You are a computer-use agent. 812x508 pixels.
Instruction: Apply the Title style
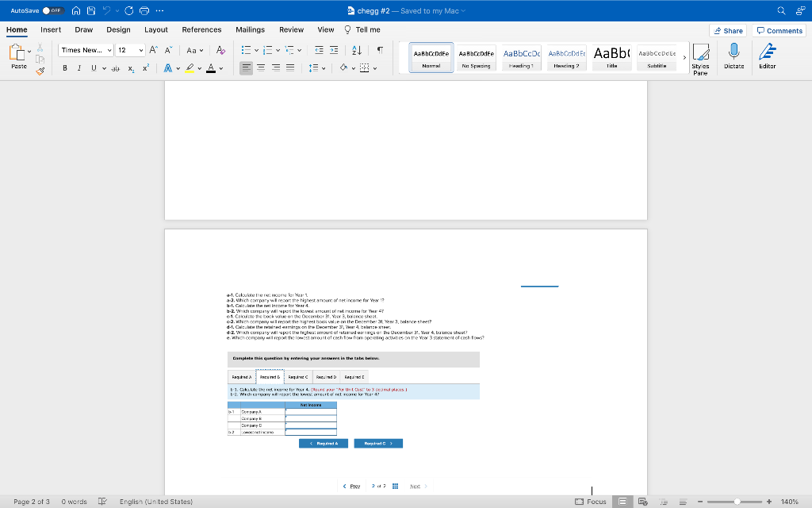(x=611, y=57)
